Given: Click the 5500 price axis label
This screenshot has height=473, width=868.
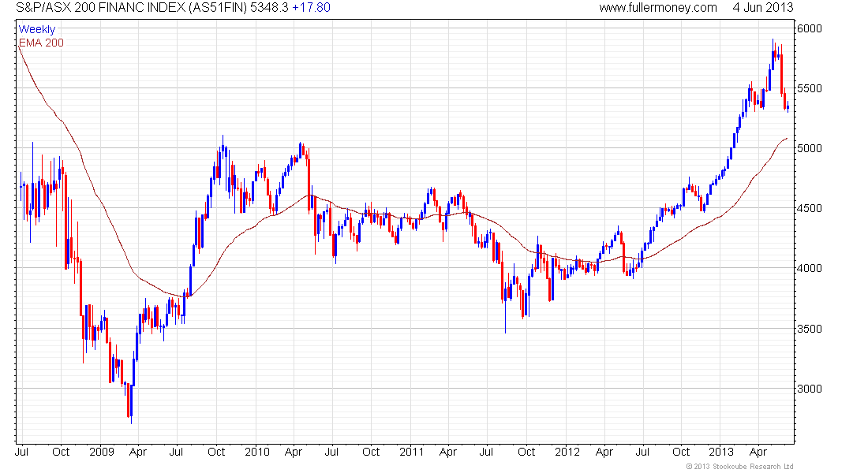Looking at the screenshot, I should pyautogui.click(x=810, y=88).
